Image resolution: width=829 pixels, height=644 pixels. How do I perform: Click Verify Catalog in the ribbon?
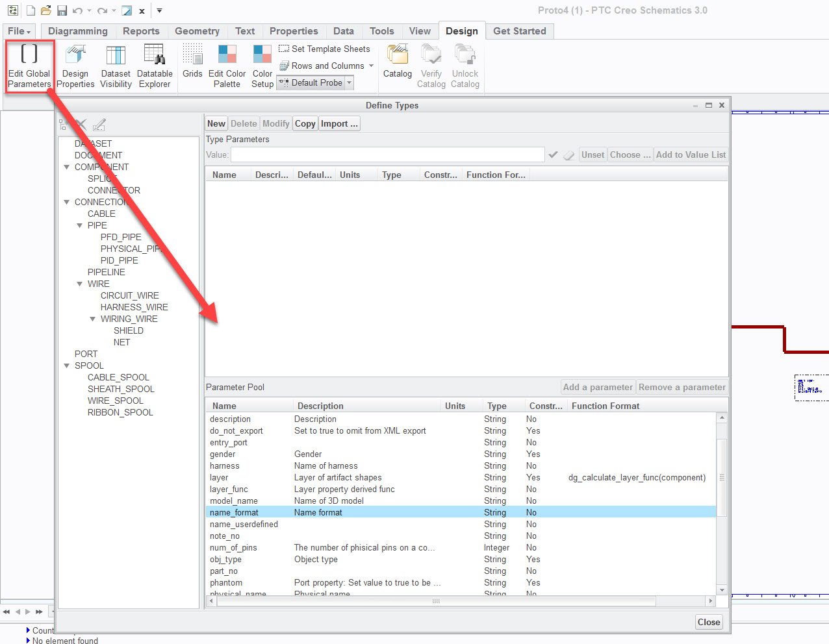click(431, 66)
